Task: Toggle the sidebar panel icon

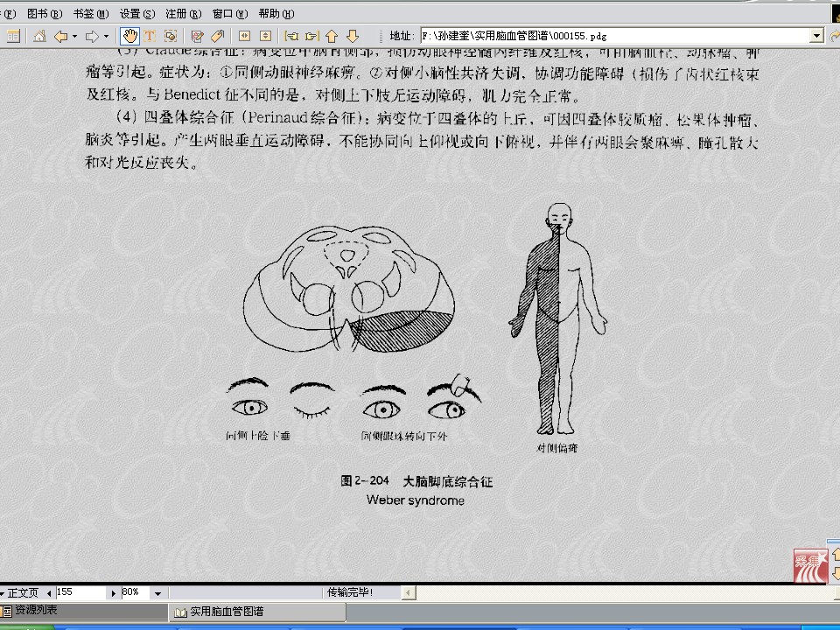Action: [x=13, y=36]
